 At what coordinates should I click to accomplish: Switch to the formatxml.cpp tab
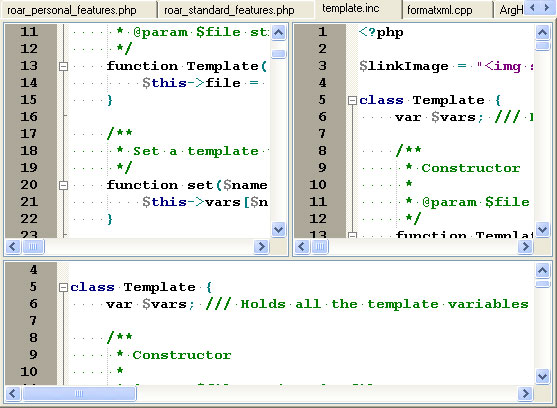pos(440,10)
